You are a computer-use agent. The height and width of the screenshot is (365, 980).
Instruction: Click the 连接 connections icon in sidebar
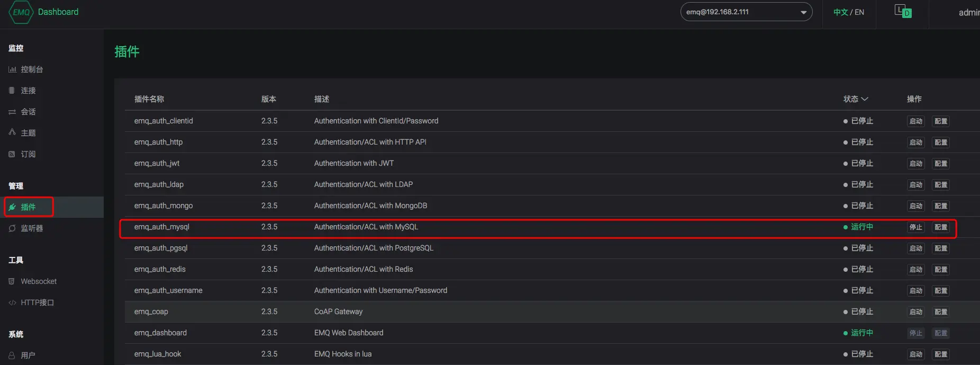pos(12,91)
